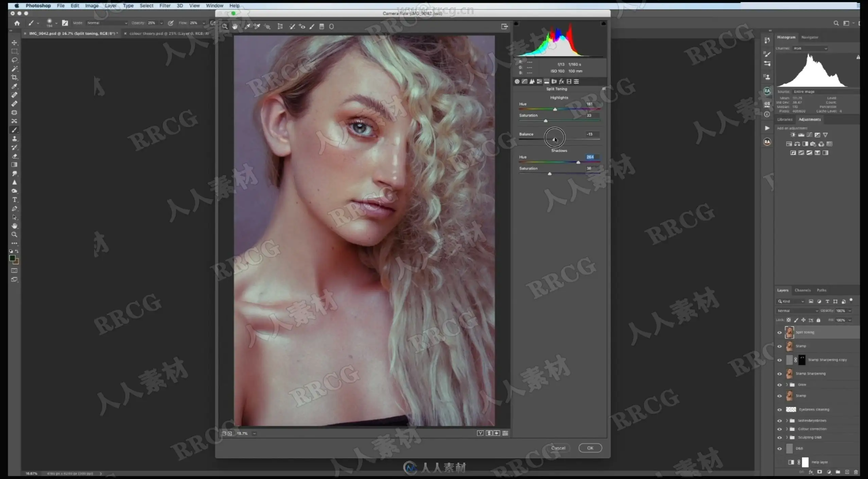Select the Zoom tool in Camera Raw toolbar

[x=225, y=26]
